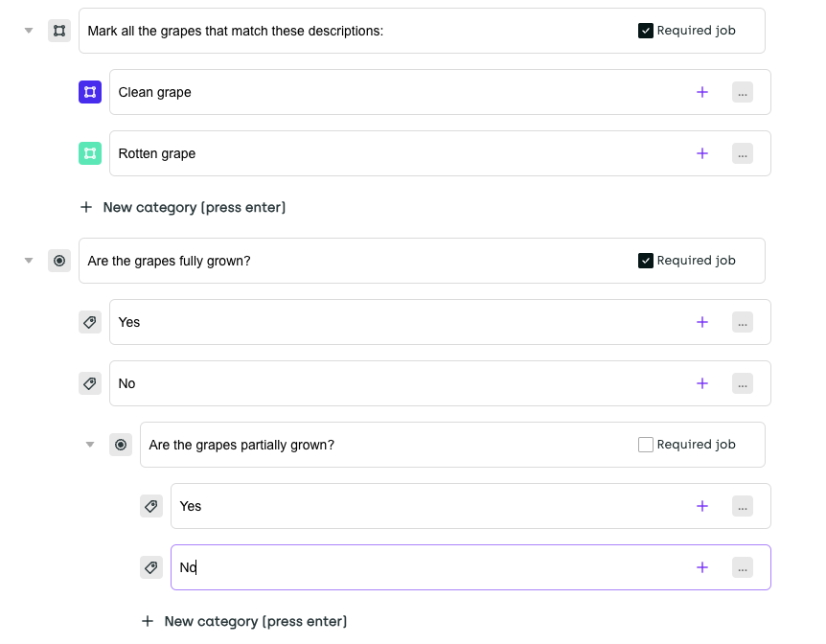Click the green bounding box icon for Rotten grape

[x=90, y=153]
